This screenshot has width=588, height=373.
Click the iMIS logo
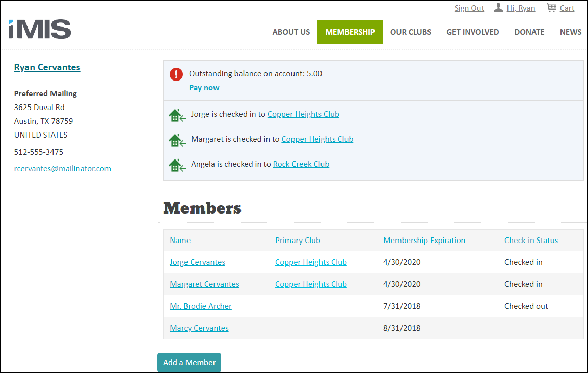coord(40,29)
